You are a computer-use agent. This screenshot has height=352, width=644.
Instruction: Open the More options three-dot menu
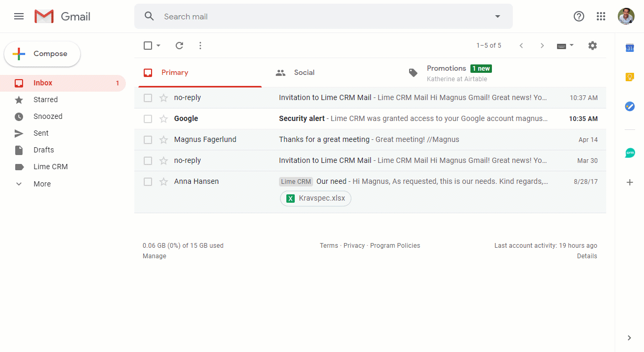pos(200,46)
